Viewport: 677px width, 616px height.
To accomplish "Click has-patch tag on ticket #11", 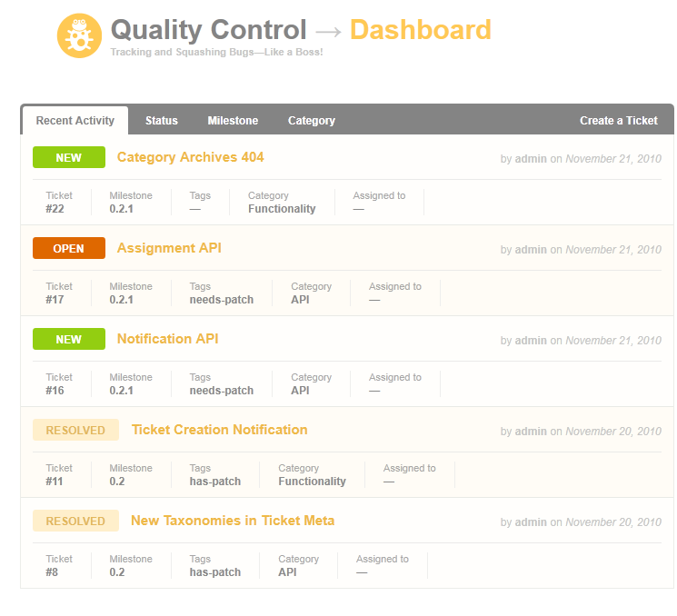I will pyautogui.click(x=215, y=482).
